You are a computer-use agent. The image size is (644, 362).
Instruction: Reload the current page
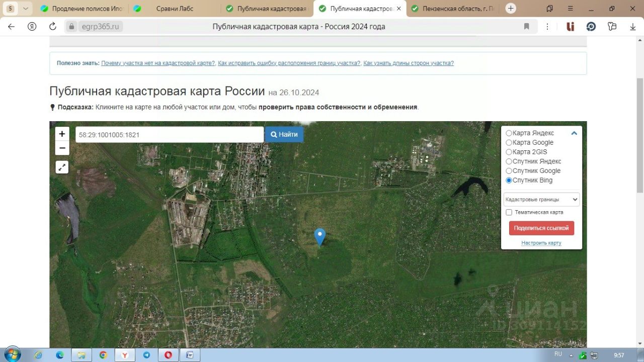[x=53, y=27]
